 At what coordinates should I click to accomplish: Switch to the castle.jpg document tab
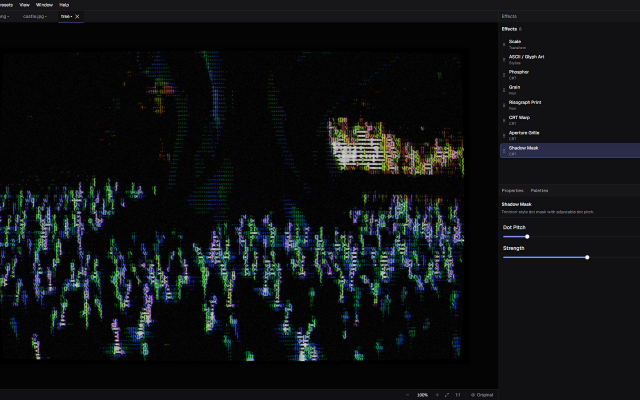tap(35, 16)
